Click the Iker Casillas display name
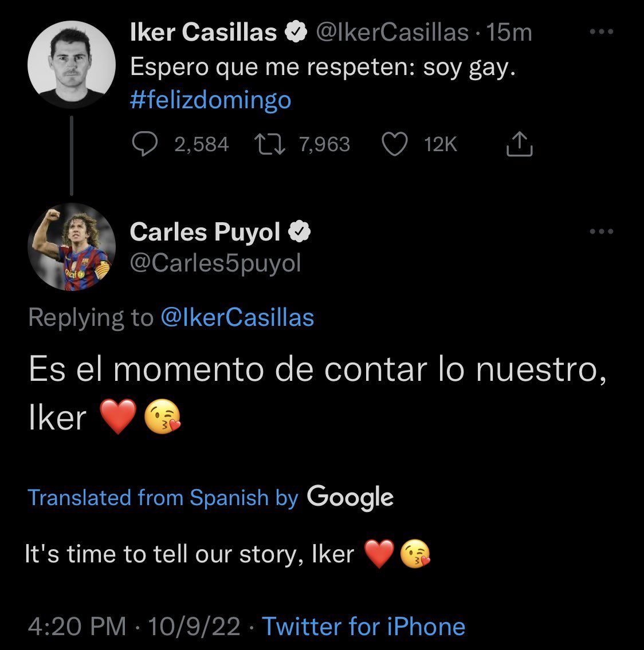The height and width of the screenshot is (650, 644). pyautogui.click(x=203, y=33)
